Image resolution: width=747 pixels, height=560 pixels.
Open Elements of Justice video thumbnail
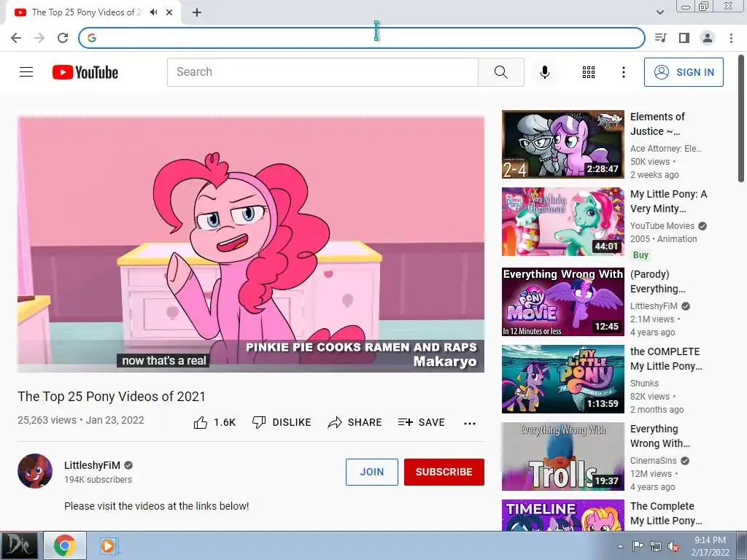click(x=562, y=144)
